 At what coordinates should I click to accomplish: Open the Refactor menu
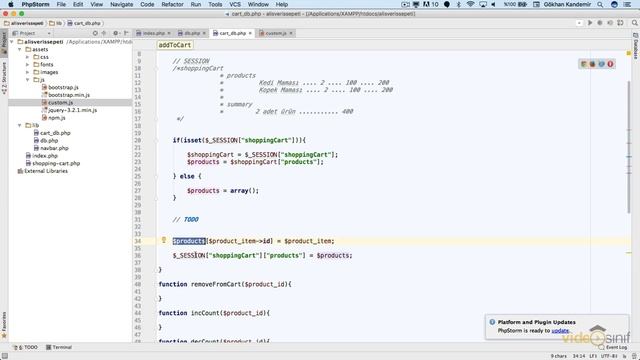coord(172,4)
